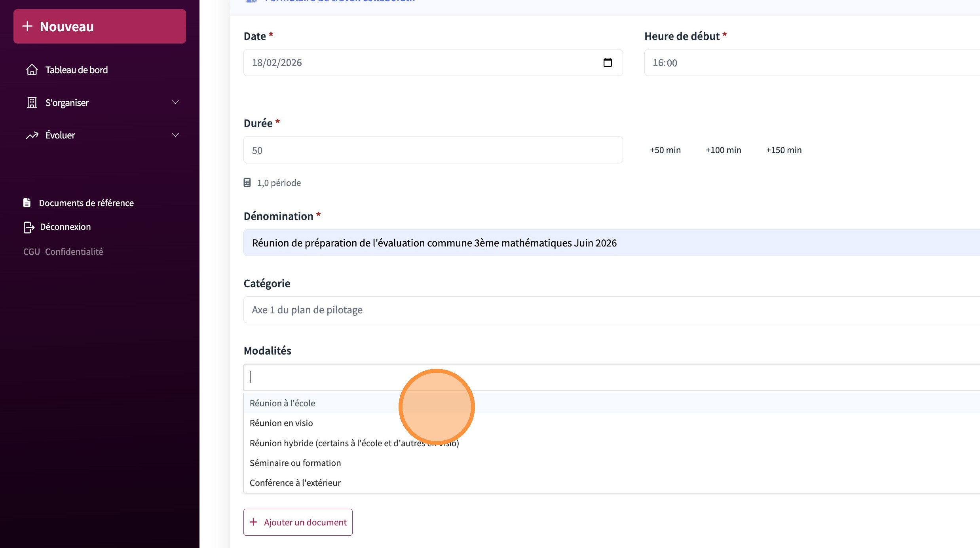Pick Conférence à l'extérieur option
980x548 pixels.
pyautogui.click(x=295, y=483)
